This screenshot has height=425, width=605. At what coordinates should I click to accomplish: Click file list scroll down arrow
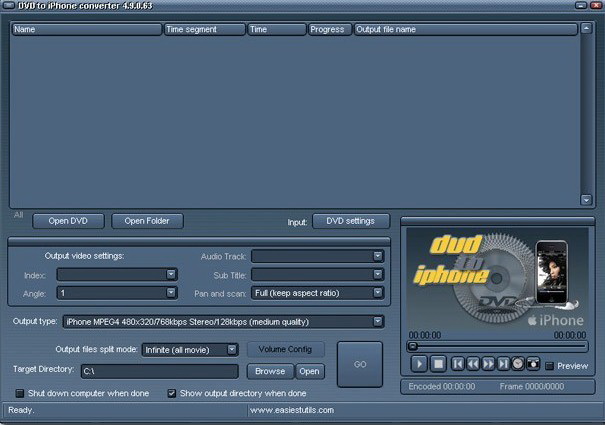click(x=586, y=200)
